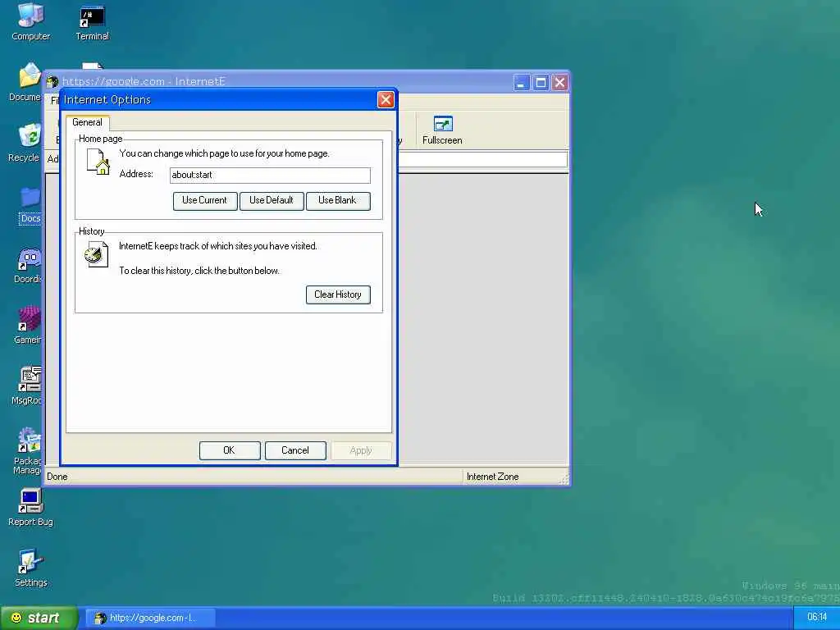Click the History clock icon in dialog

click(x=97, y=254)
